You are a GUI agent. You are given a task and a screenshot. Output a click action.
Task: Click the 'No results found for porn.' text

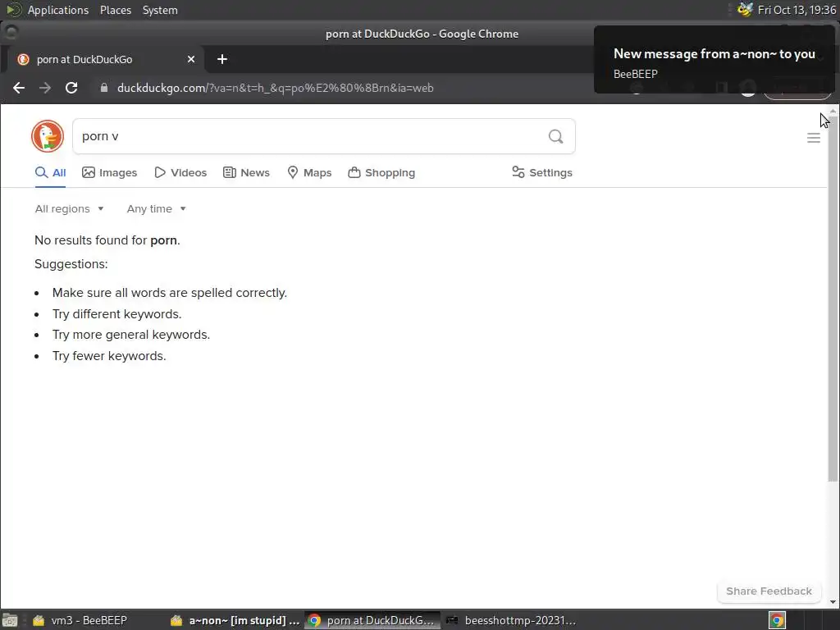(107, 240)
